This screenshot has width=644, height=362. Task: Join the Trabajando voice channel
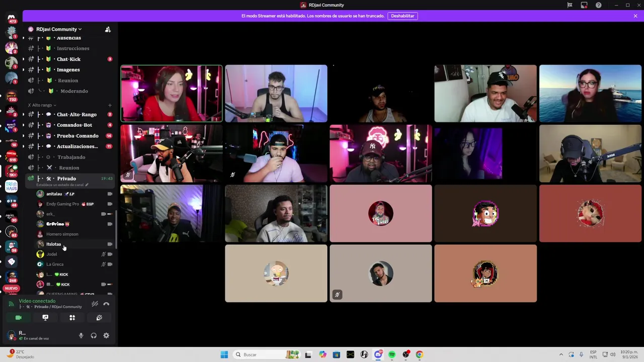[x=71, y=157]
